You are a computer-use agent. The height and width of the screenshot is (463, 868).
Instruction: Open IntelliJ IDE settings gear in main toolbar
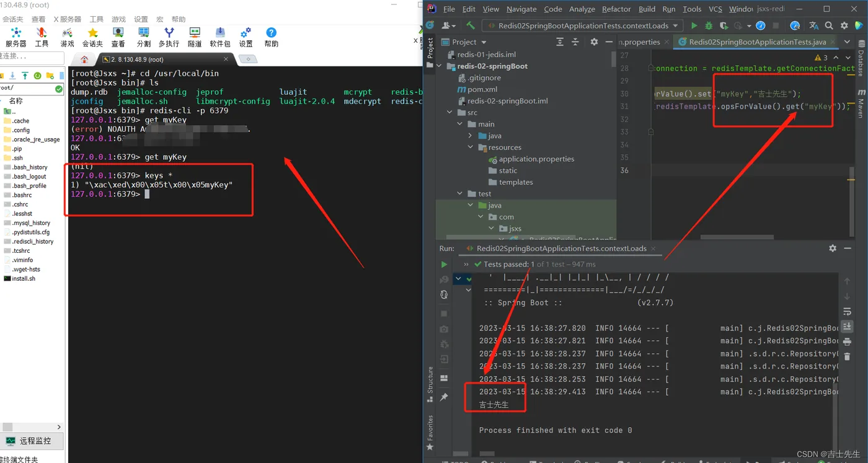tap(844, 25)
